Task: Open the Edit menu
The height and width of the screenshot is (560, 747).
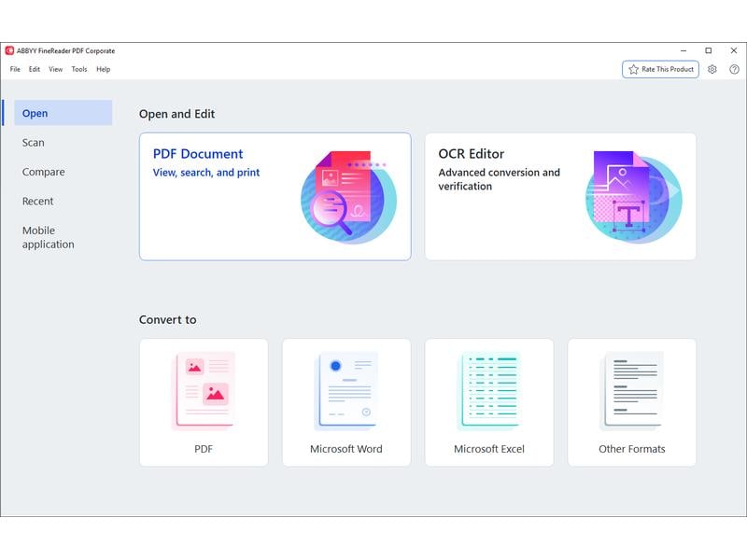Action: coord(35,69)
